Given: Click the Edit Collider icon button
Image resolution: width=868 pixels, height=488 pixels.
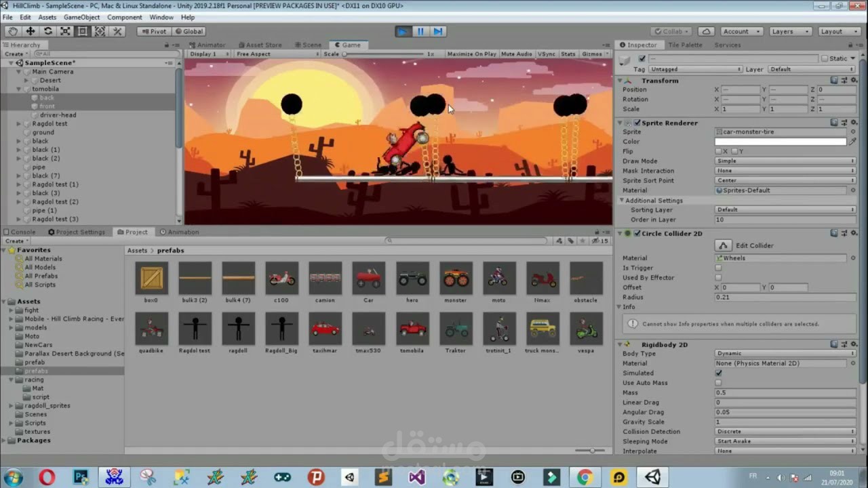Looking at the screenshot, I should pos(724,245).
